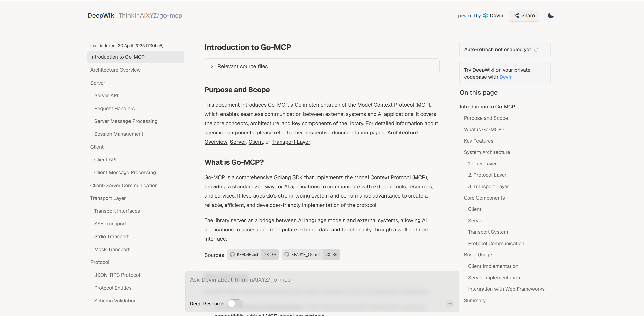Click the info icon beside Auto-refresh notice
Screen dimensions: 644x316
click(536, 50)
